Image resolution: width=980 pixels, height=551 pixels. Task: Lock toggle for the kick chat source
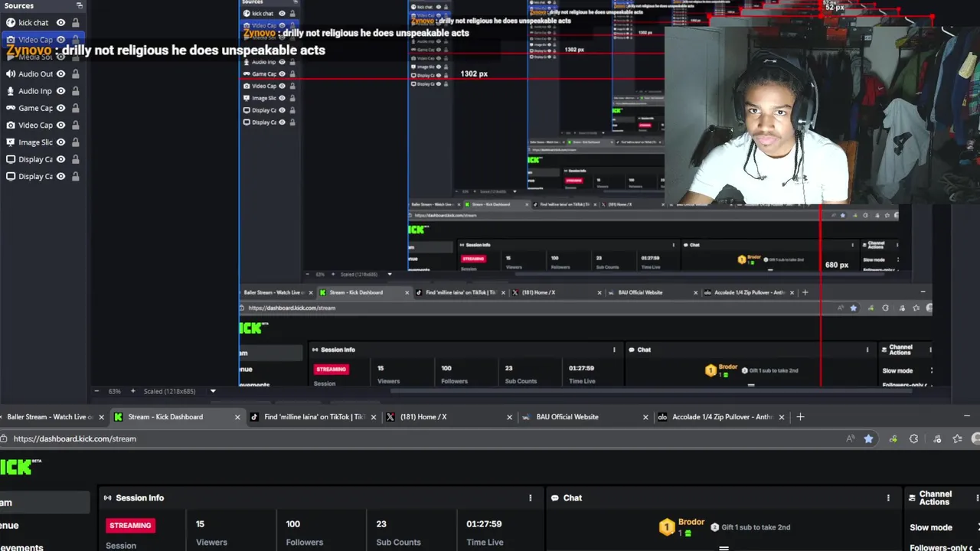coord(75,23)
